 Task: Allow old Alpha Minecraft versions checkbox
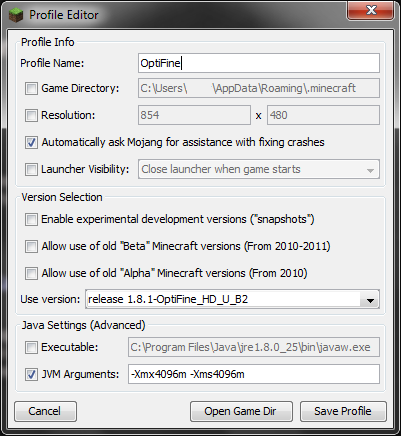click(x=31, y=273)
